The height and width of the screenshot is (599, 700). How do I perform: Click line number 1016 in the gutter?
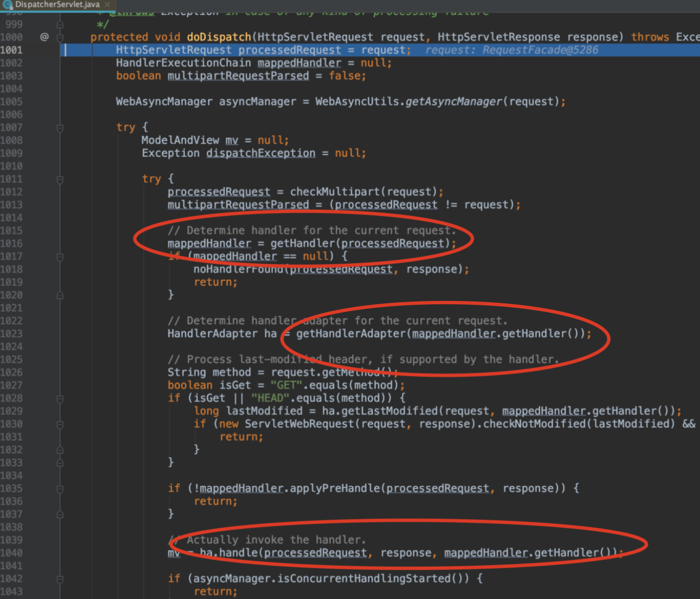[x=12, y=244]
